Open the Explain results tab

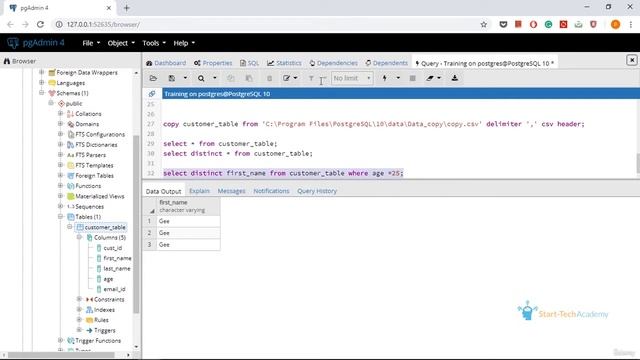pos(199,191)
